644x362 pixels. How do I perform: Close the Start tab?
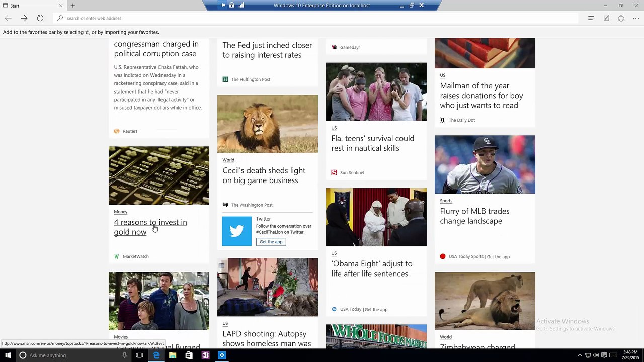point(61,6)
